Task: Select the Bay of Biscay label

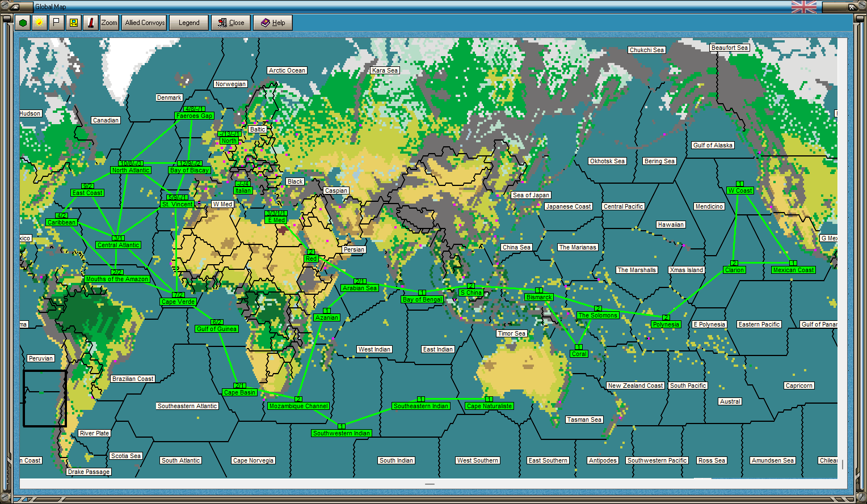Action: tap(190, 170)
